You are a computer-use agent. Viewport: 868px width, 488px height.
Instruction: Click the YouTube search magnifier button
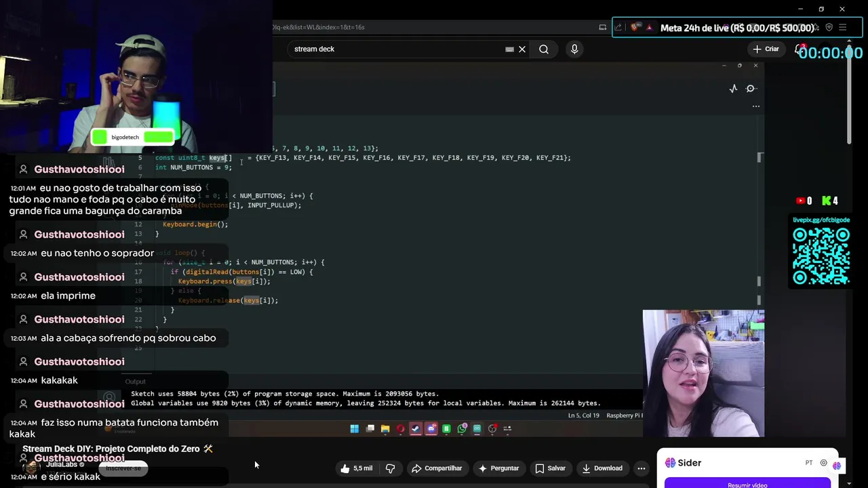544,49
